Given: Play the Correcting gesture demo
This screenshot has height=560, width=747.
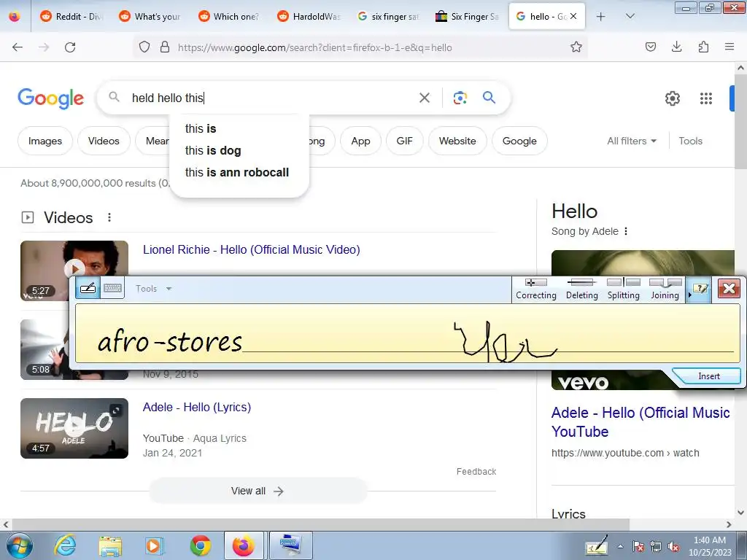Looking at the screenshot, I should [x=536, y=289].
